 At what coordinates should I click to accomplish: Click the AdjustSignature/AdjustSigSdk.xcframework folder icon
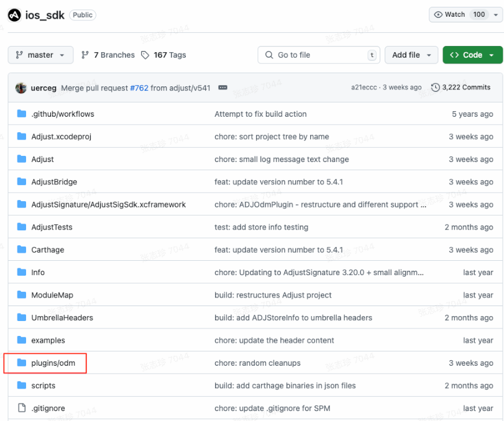(22, 204)
